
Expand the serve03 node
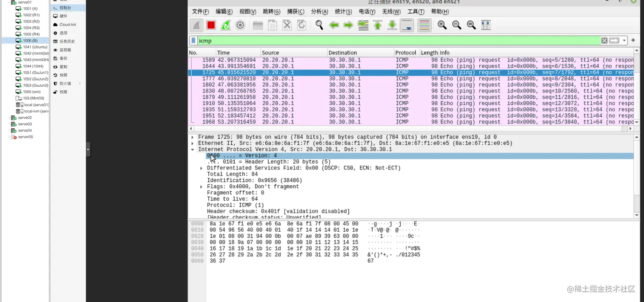pyautogui.click(x=9, y=124)
